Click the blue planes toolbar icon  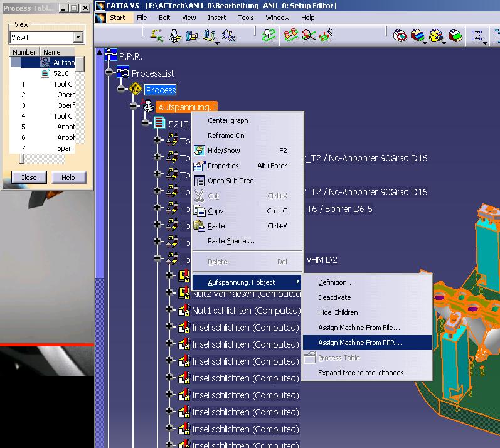pyautogui.click(x=209, y=35)
